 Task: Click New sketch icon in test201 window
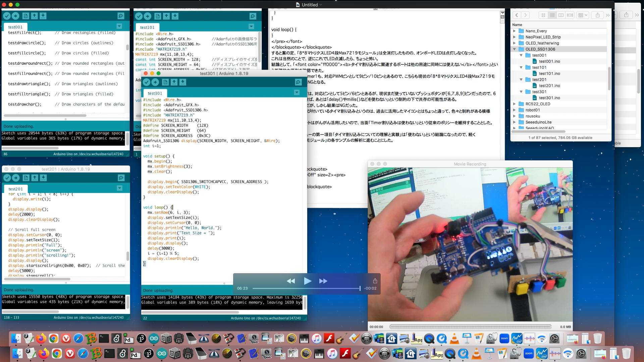tap(26, 178)
